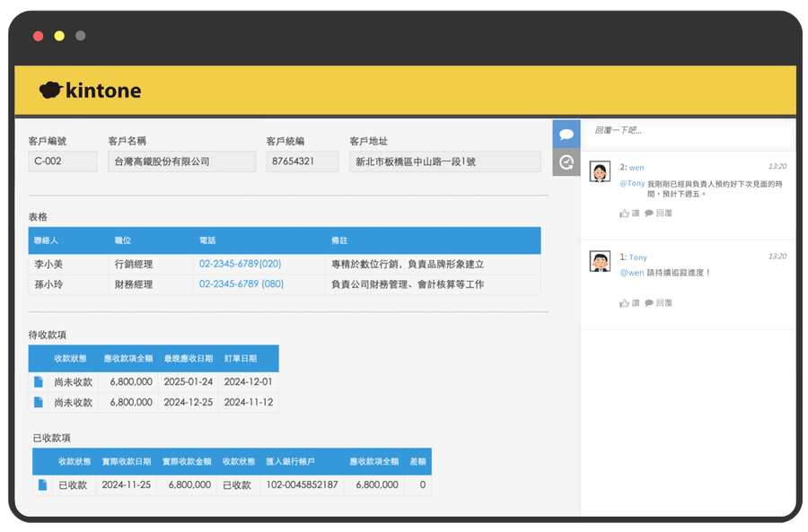Call phone number 02-2345-6789(020)
The width and height of the screenshot is (808, 532).
[240, 264]
